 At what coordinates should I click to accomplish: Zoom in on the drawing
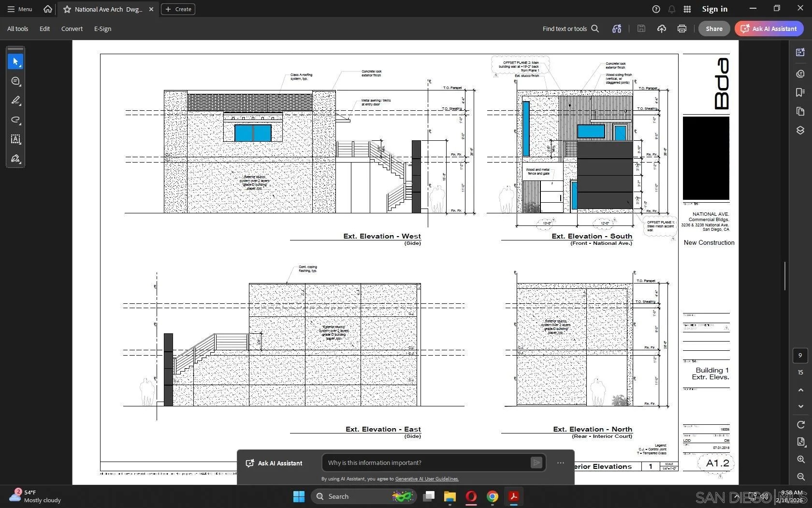(x=800, y=459)
